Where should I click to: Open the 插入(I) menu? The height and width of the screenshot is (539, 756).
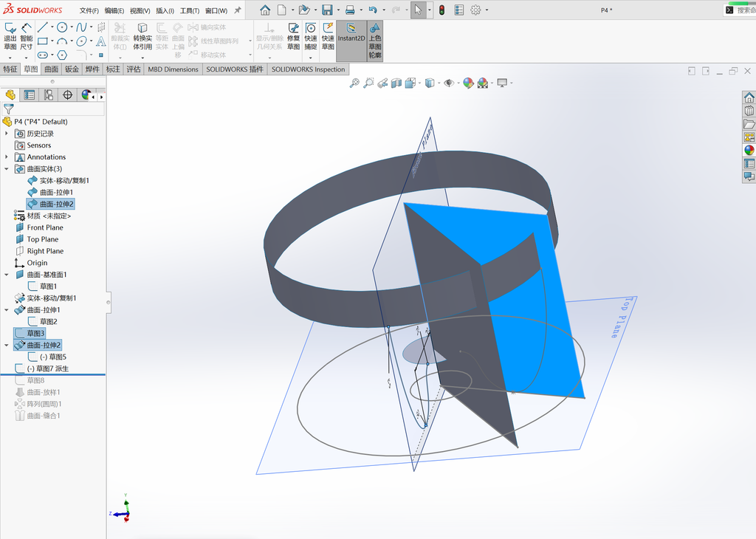pyautogui.click(x=165, y=10)
